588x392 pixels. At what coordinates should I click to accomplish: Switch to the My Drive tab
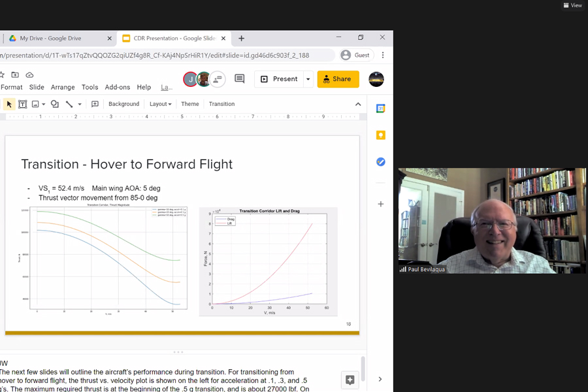click(50, 39)
